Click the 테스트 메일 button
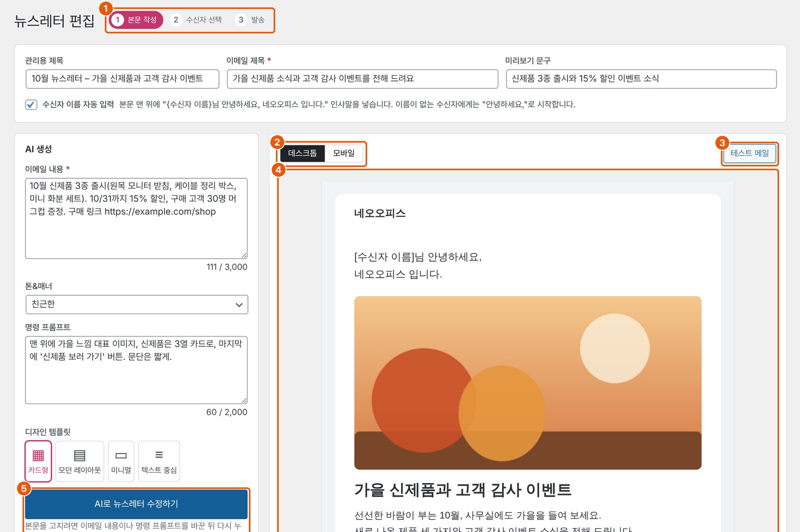The image size is (800, 532). coord(749,153)
